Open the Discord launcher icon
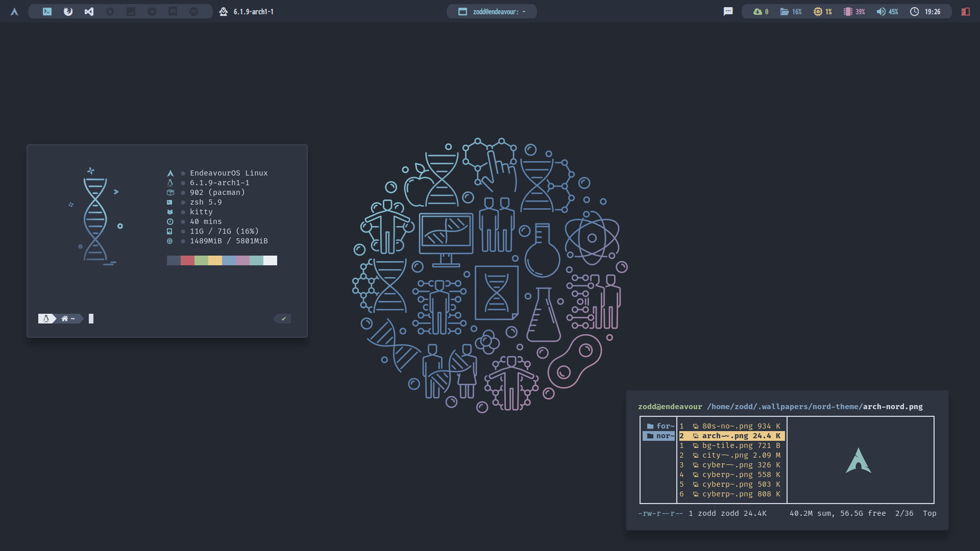Viewport: 980px width, 551px height. (x=173, y=12)
